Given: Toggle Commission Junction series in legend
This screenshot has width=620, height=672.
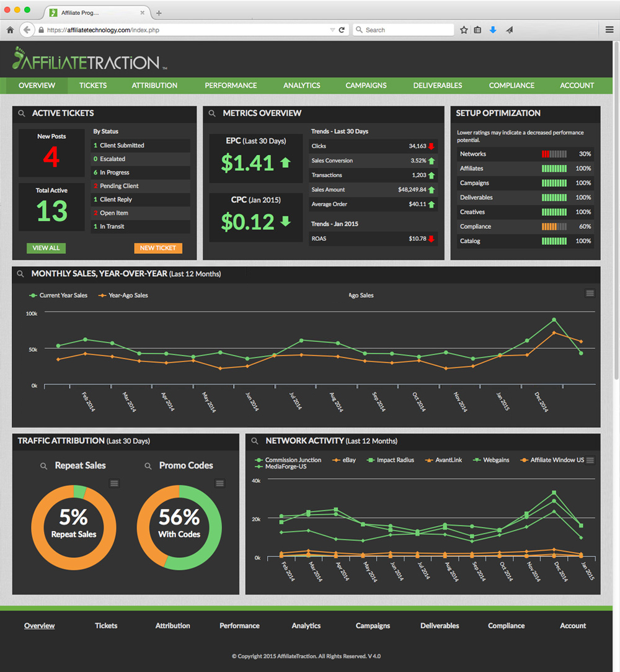Looking at the screenshot, I should [288, 460].
